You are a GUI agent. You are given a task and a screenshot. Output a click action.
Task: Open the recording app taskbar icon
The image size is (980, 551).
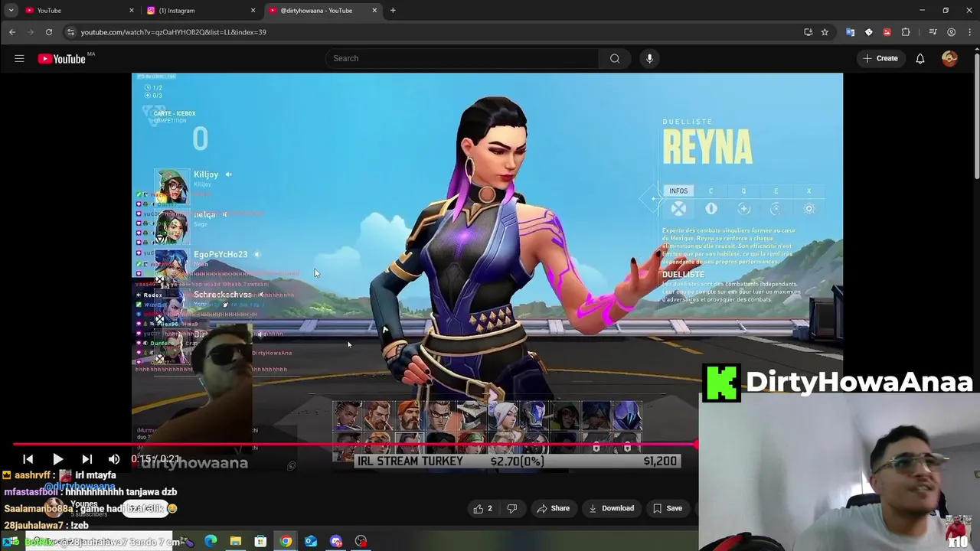(x=361, y=541)
